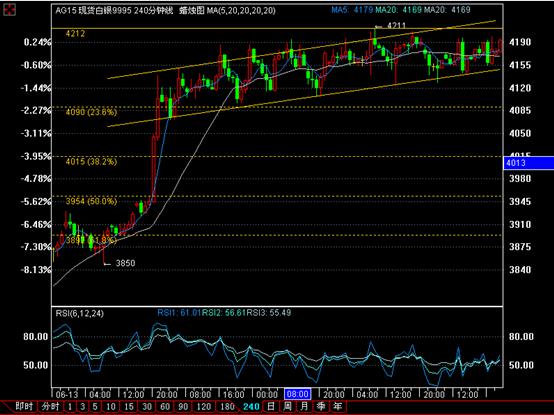The image size is (554, 415).
Task: Select the 5-minute period tab
Action: [x=95, y=407]
